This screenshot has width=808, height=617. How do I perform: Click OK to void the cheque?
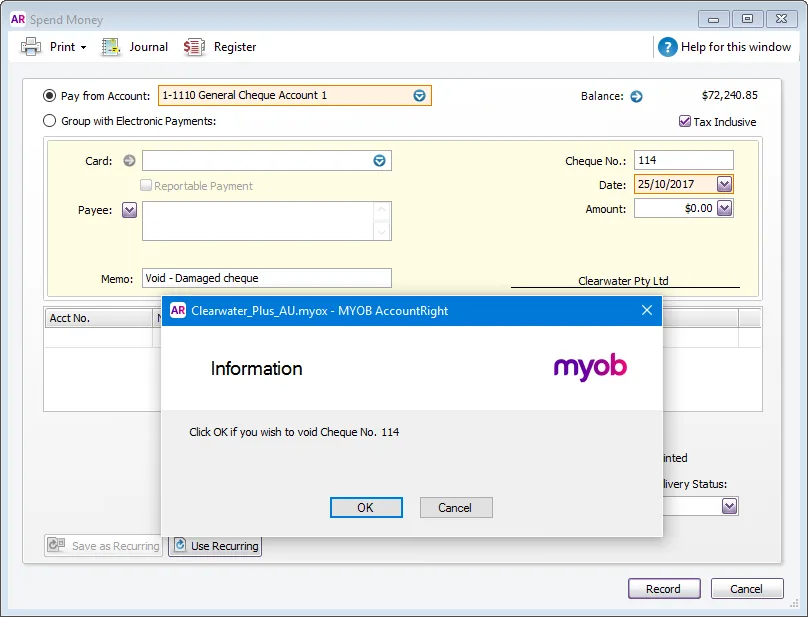(366, 508)
